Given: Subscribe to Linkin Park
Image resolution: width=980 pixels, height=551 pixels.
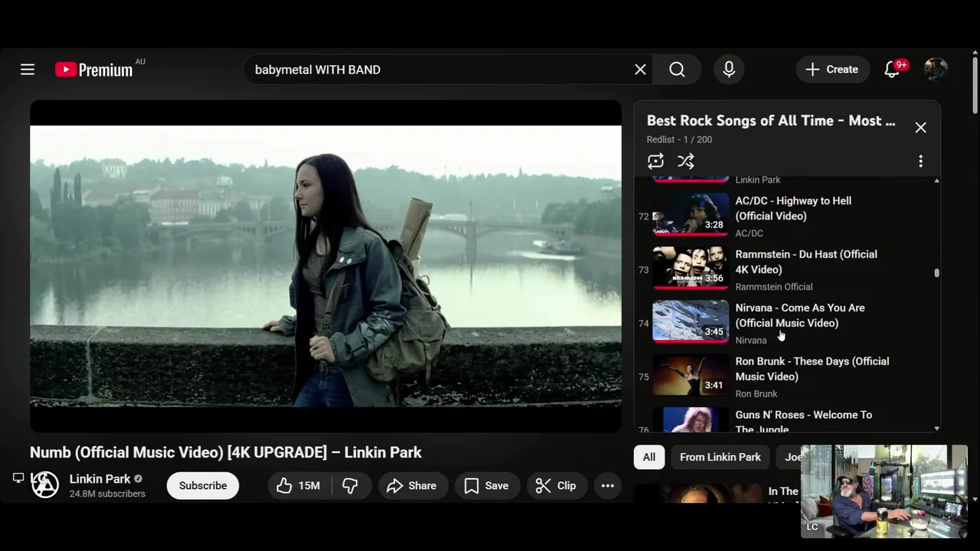Looking at the screenshot, I should 203,486.
